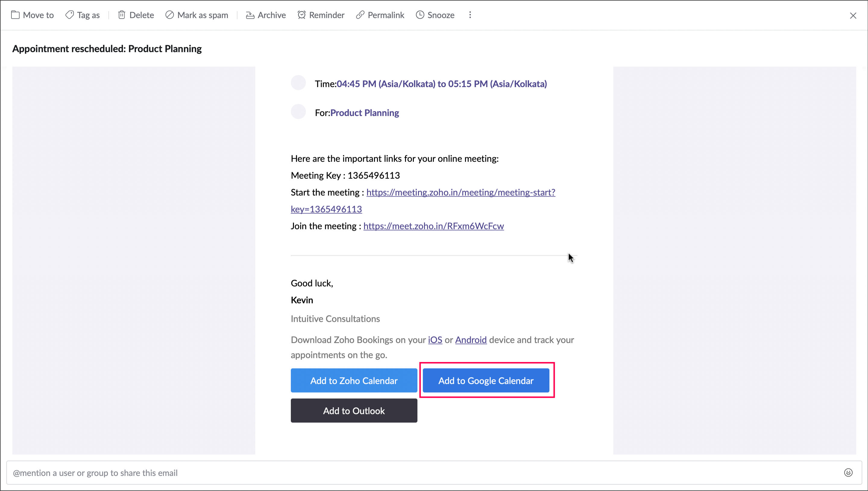
Task: Select the Tag as toolbar label
Action: pyautogui.click(x=88, y=15)
